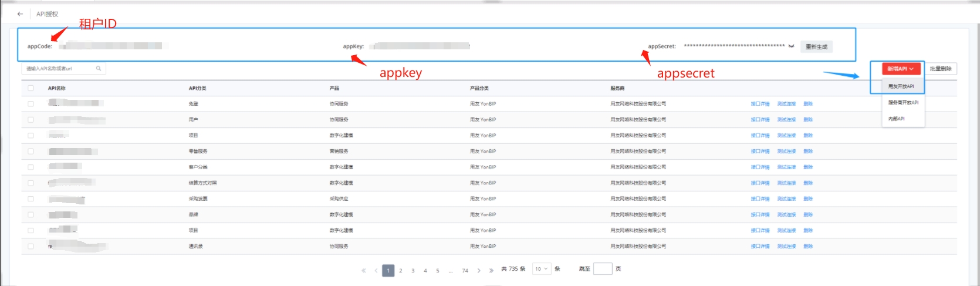The image size is (980, 286).
Task: Go to previous page with left arrow
Action: click(x=376, y=271)
